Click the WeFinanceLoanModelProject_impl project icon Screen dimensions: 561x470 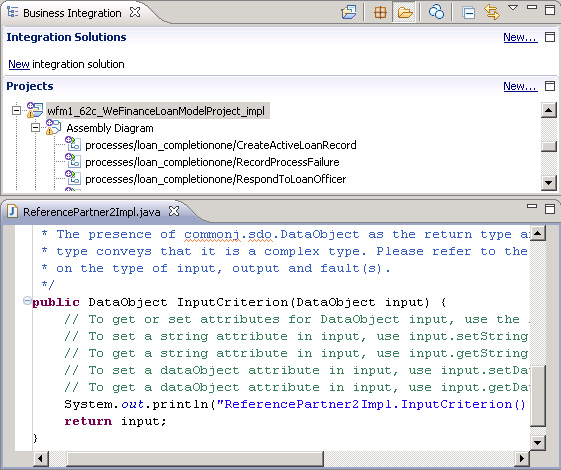click(35, 110)
